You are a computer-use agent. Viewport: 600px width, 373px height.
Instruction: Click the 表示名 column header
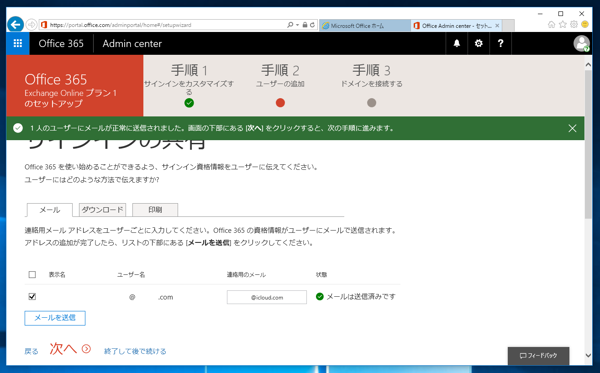click(x=57, y=275)
